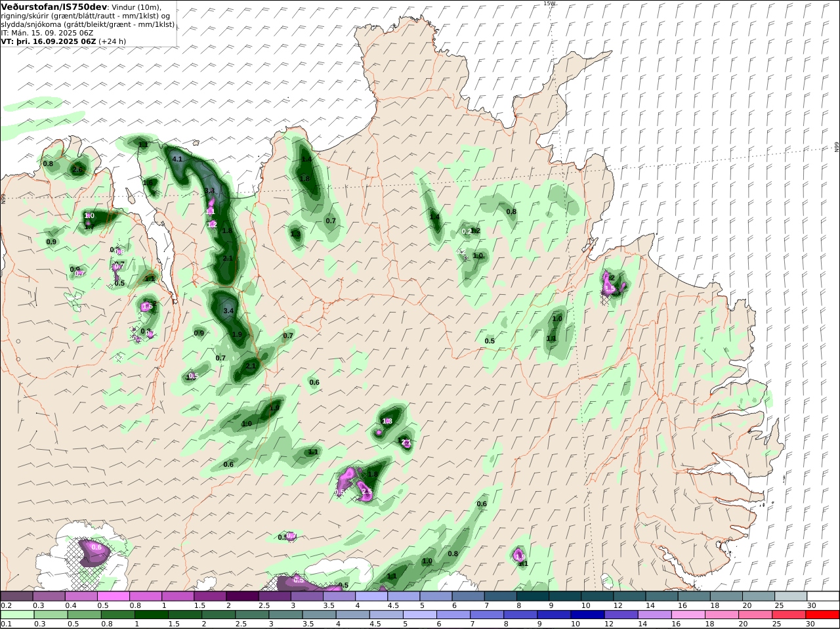The image size is (840, 629).
Task: Click the initial time line 'IT: Mán. 15. 09. 2025 06Z'
Action: click(47, 32)
